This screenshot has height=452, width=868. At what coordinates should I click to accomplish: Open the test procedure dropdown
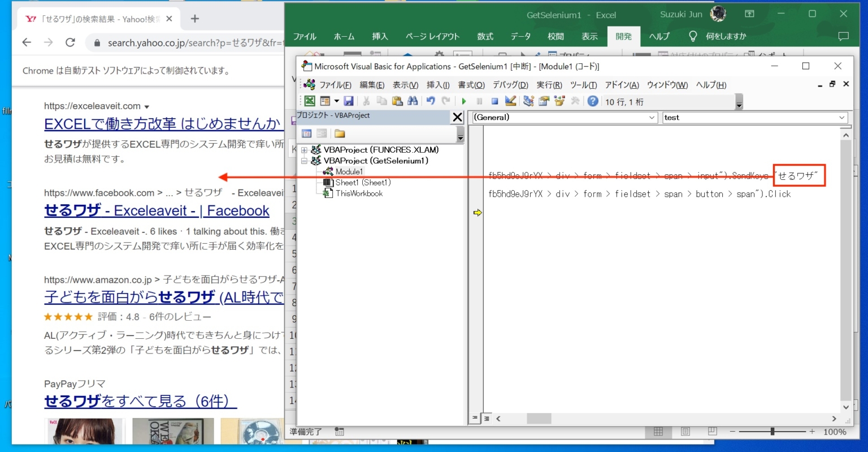842,118
